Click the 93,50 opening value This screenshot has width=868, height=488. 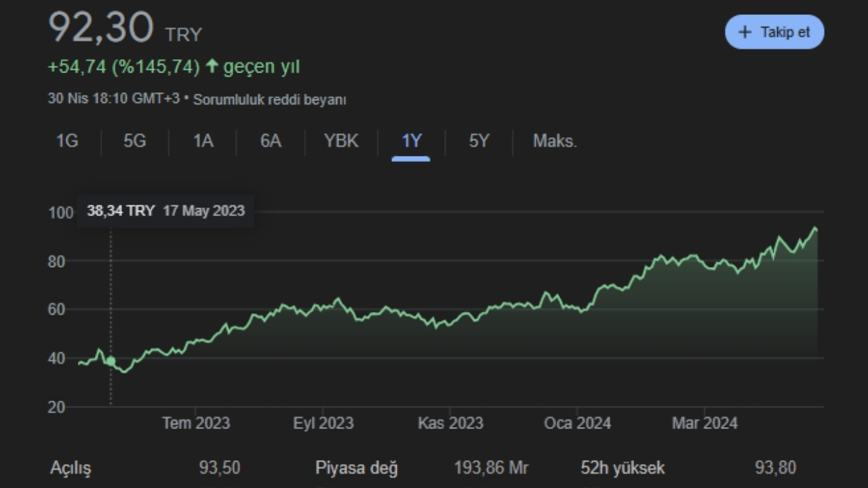click(219, 468)
